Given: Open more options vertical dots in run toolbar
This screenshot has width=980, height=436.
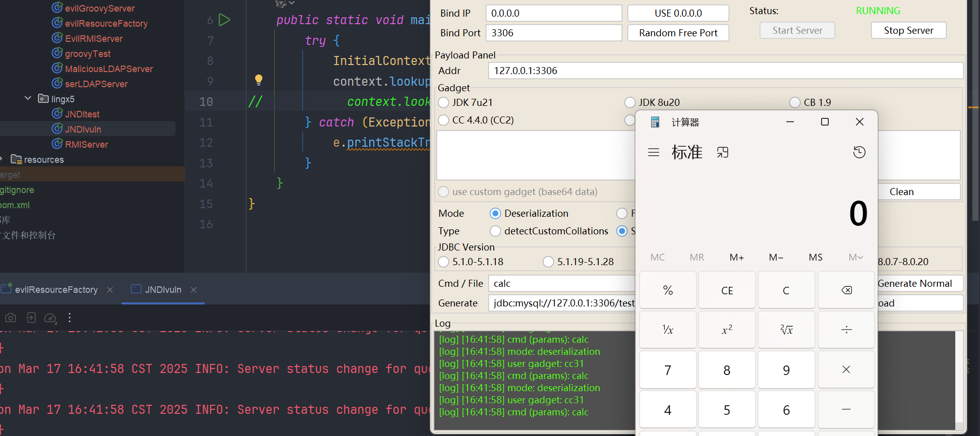Looking at the screenshot, I should coord(70,318).
